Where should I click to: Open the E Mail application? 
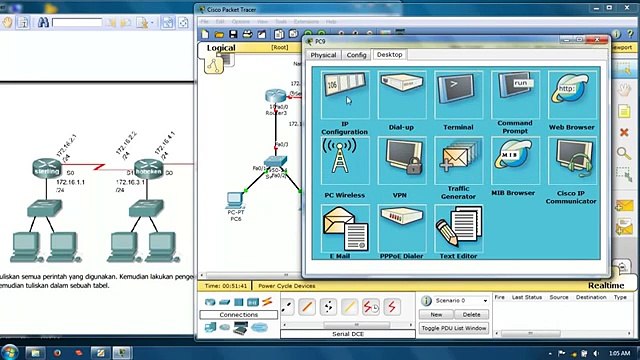345,229
